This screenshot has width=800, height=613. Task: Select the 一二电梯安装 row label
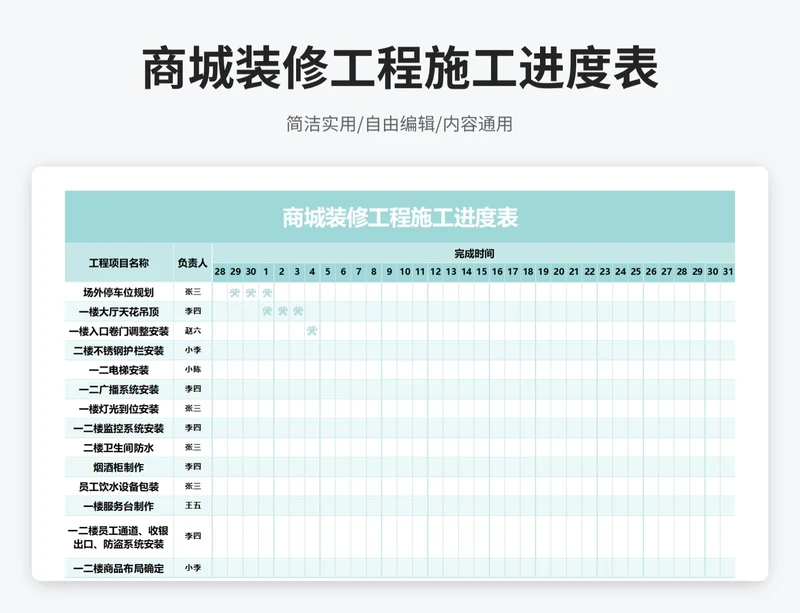coord(119,370)
